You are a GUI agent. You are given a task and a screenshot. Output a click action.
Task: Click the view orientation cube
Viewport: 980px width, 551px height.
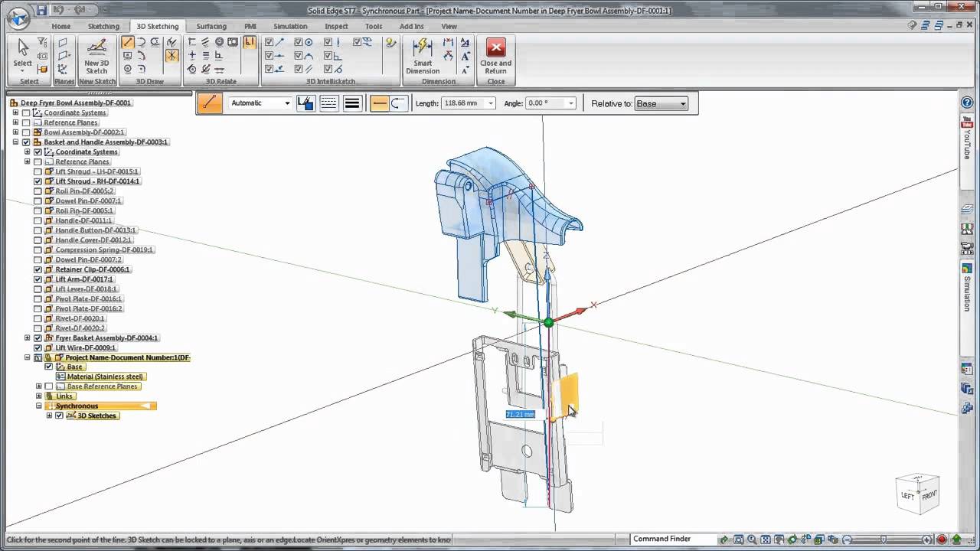(917, 494)
